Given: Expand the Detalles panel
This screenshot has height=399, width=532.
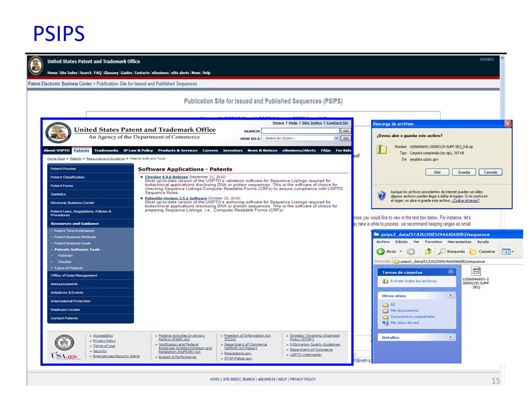Looking at the screenshot, I should pyautogui.click(x=451, y=337).
